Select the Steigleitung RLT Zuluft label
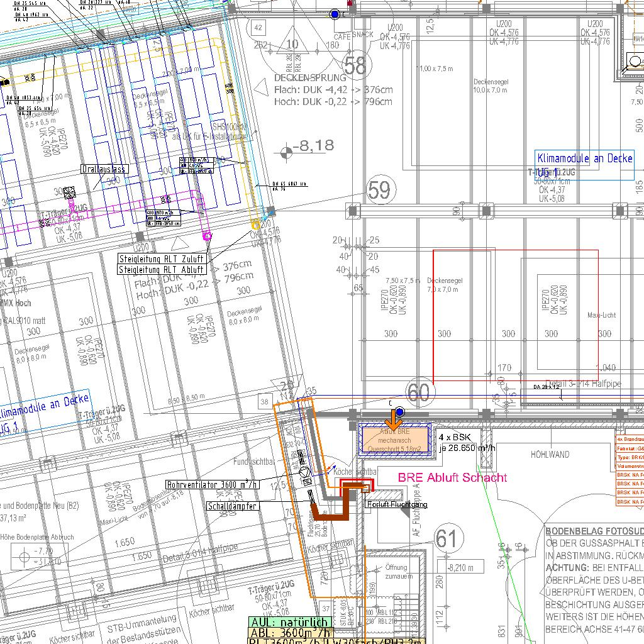Image resolution: width=644 pixels, height=644 pixels. pyautogui.click(x=162, y=259)
